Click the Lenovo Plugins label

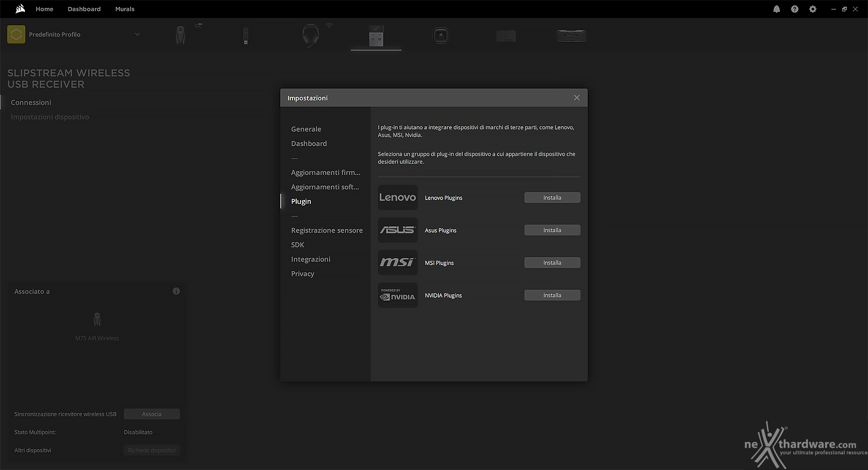pos(443,198)
